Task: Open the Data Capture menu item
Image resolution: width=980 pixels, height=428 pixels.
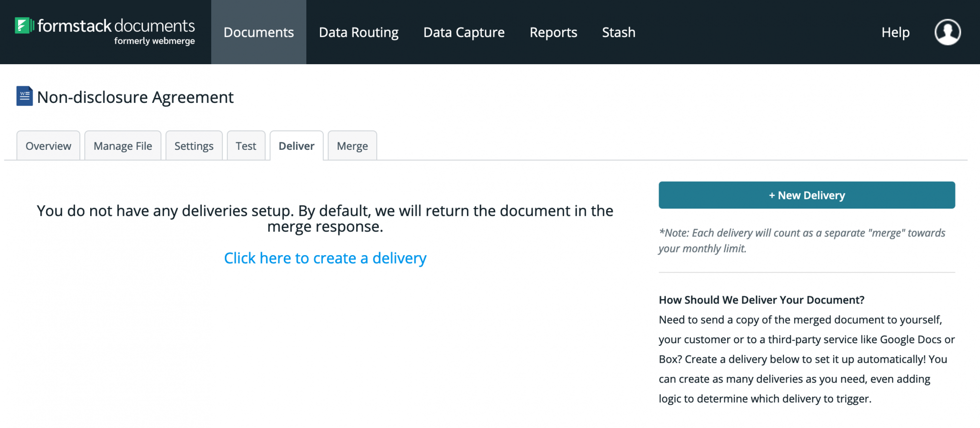Action: [x=464, y=32]
